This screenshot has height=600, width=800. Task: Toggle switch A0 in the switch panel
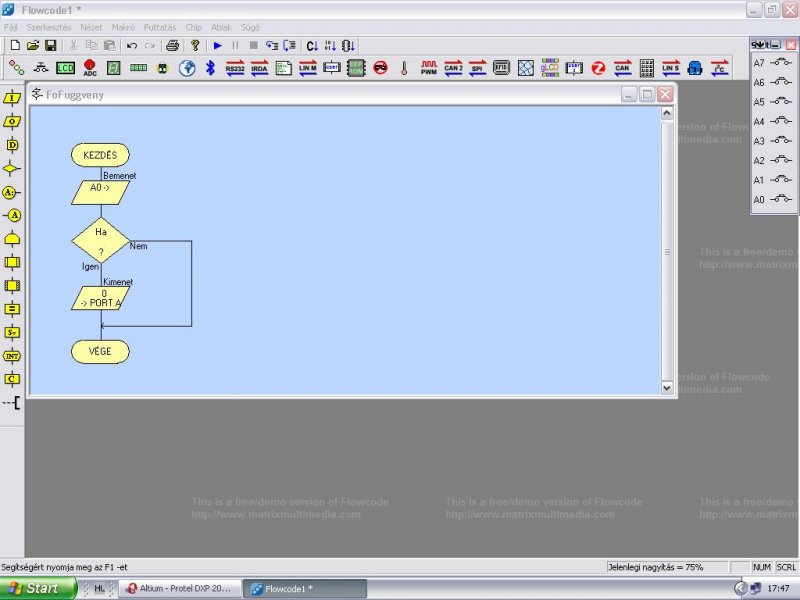click(x=781, y=199)
